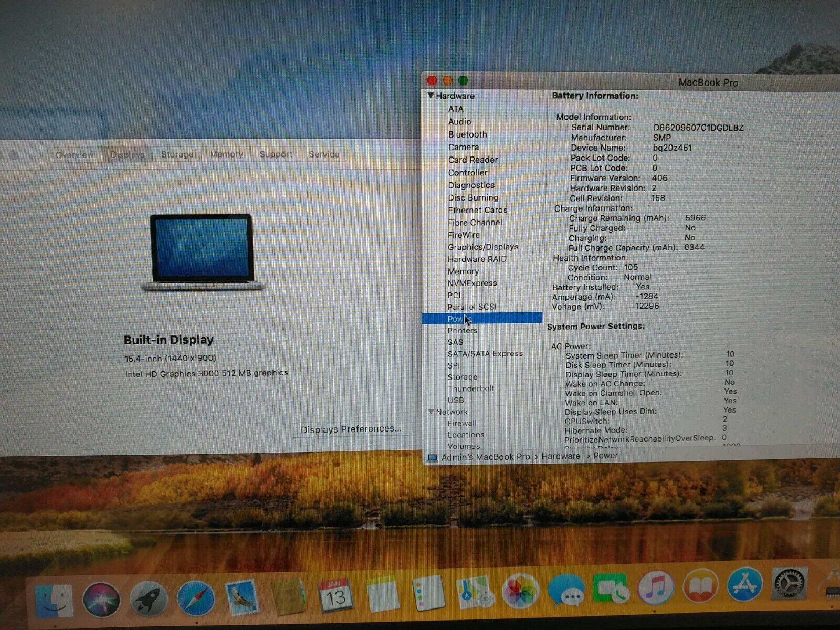Select Diagnostics in sidebar

point(471,185)
